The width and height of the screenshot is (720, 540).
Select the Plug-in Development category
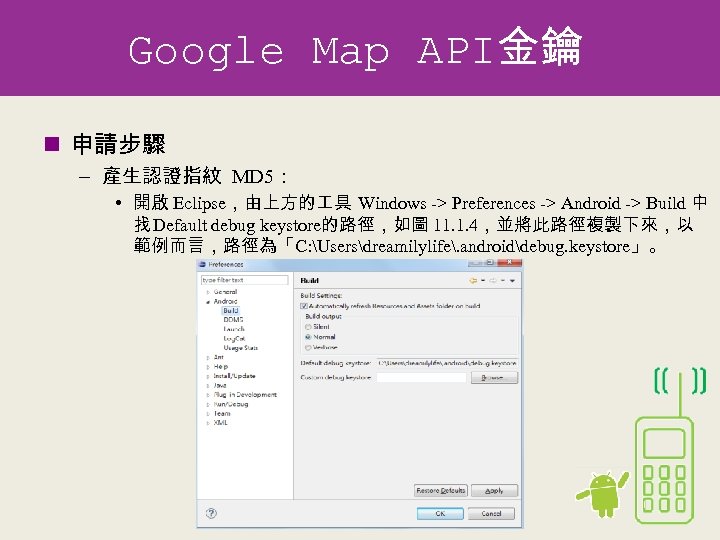tap(245, 395)
